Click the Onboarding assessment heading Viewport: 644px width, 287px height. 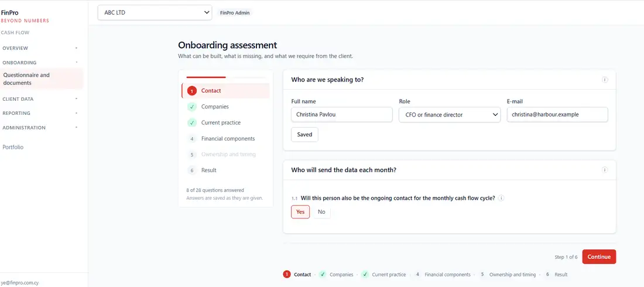228,45
